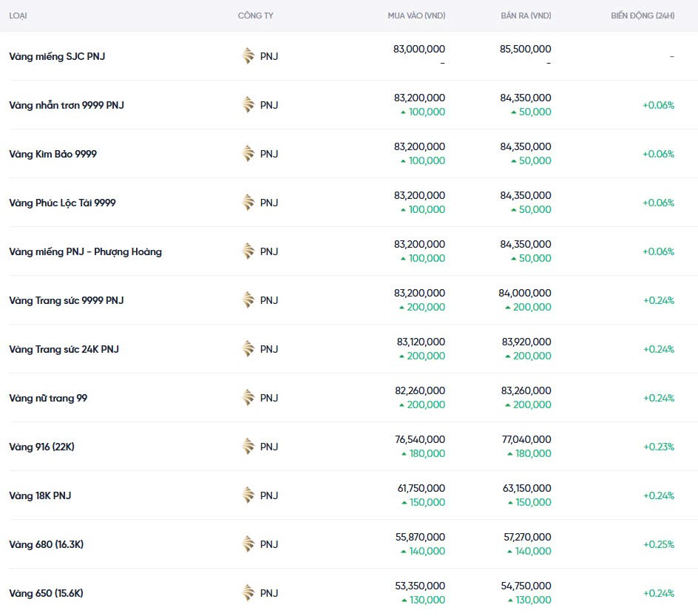Viewport: 698px width, 616px height.
Task: Sort by the LOẠI column header
Action: 18,16
